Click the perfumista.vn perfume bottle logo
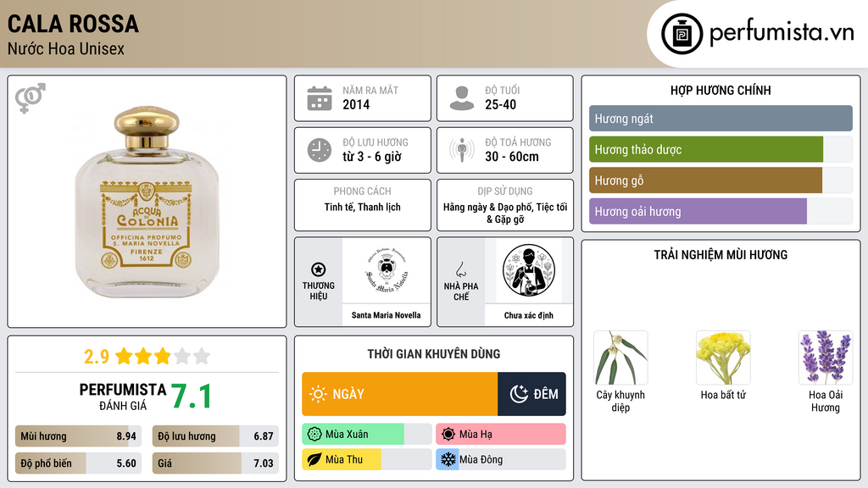This screenshot has height=488, width=868. click(x=682, y=34)
